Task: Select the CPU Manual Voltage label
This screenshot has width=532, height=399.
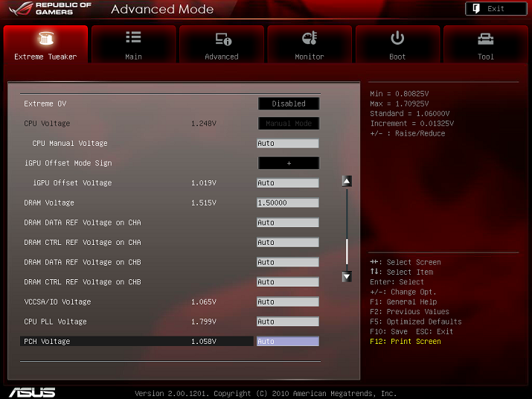Action: click(70, 144)
